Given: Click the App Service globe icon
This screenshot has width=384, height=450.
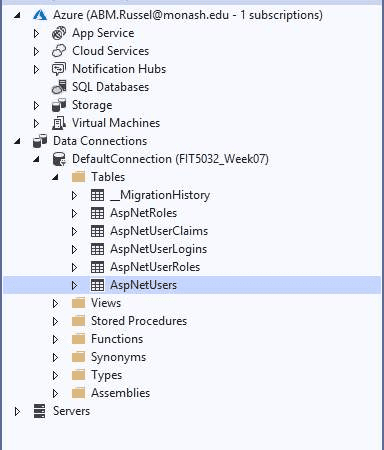Looking at the screenshot, I should coord(59,33).
